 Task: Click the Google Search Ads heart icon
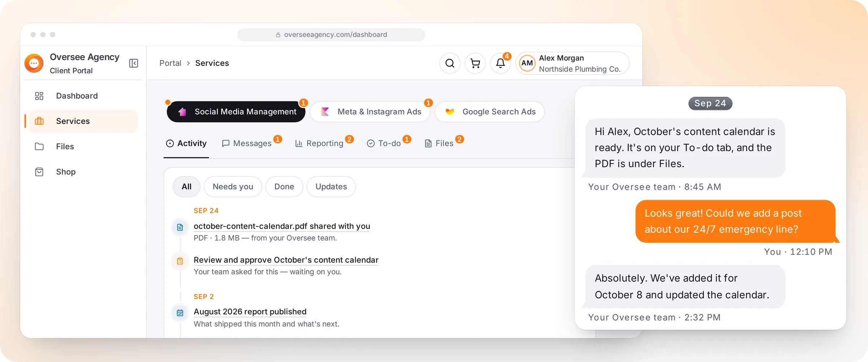point(450,112)
